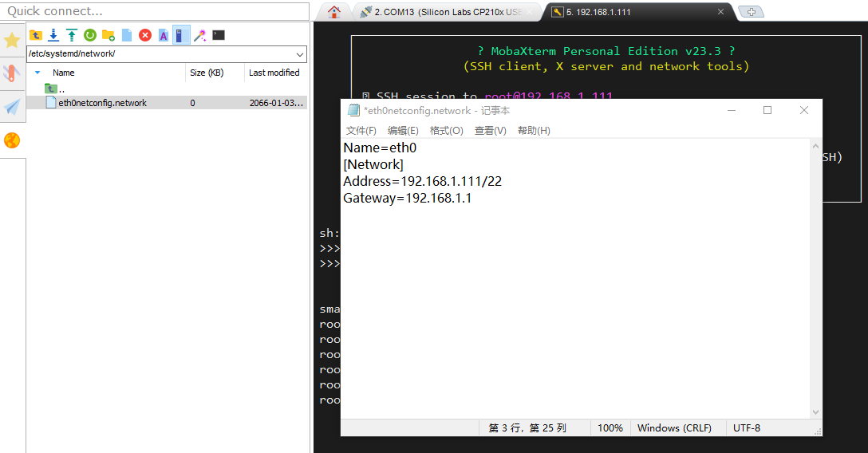Maximize the Notepad window
This screenshot has width=868, height=453.
[767, 110]
